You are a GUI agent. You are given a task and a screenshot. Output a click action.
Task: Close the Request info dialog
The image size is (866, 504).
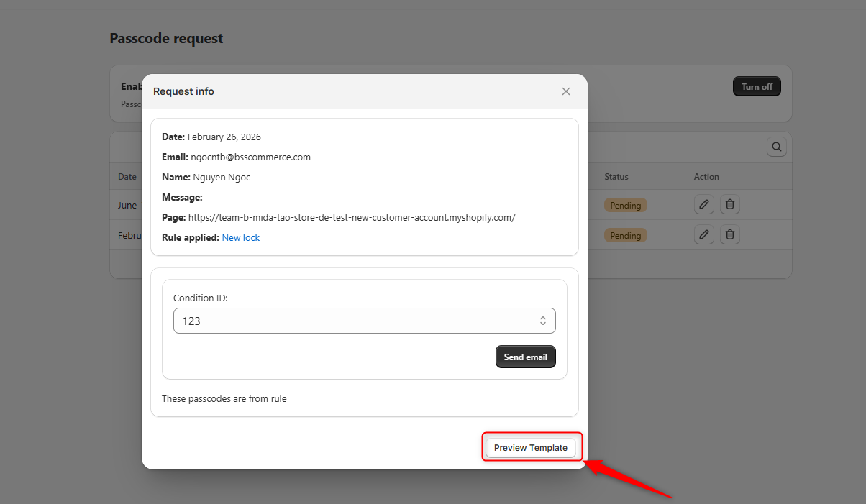565,91
